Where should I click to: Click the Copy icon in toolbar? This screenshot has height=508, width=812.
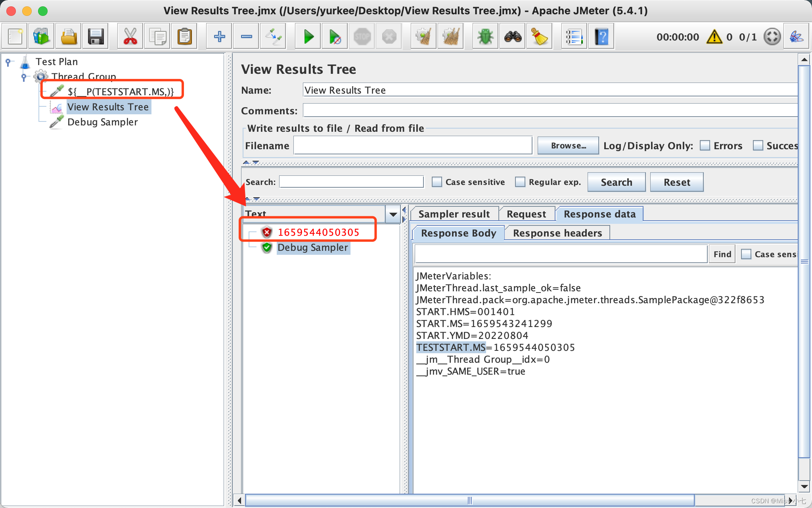tap(157, 37)
